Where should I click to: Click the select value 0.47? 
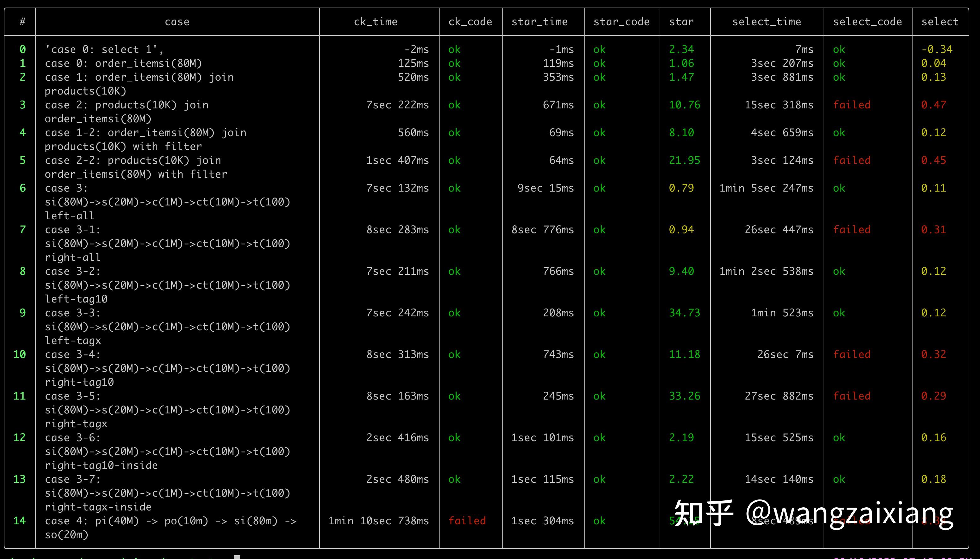click(x=933, y=105)
